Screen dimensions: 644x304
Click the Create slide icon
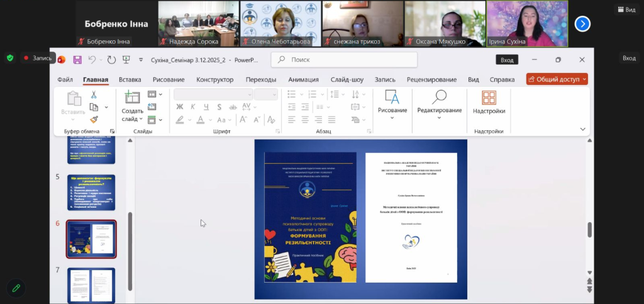[x=132, y=97]
